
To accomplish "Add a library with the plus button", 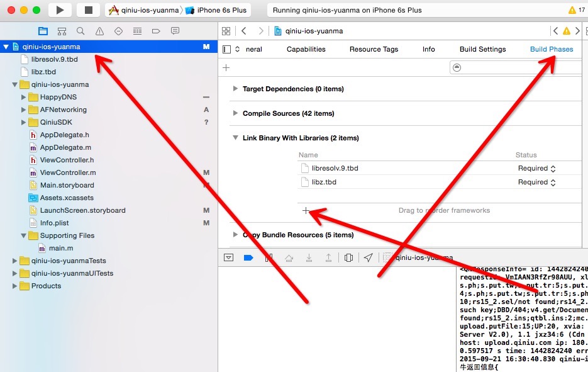I will [306, 211].
